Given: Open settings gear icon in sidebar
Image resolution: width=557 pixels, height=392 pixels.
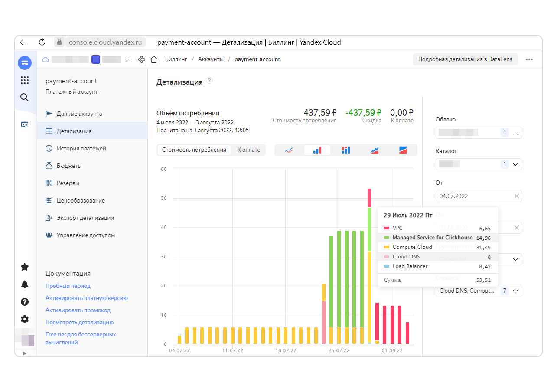Looking at the screenshot, I should point(25,319).
